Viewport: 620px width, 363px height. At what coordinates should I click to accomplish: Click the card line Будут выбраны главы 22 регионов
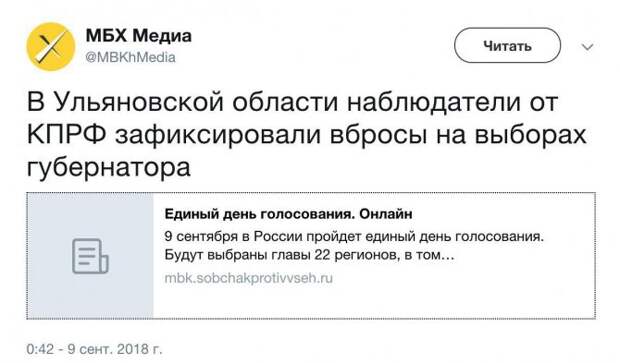tap(309, 255)
